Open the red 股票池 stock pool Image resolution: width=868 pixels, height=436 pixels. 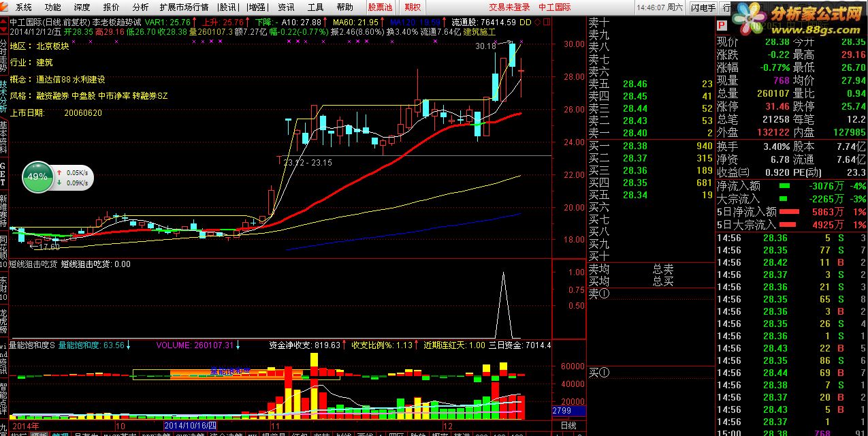380,7
